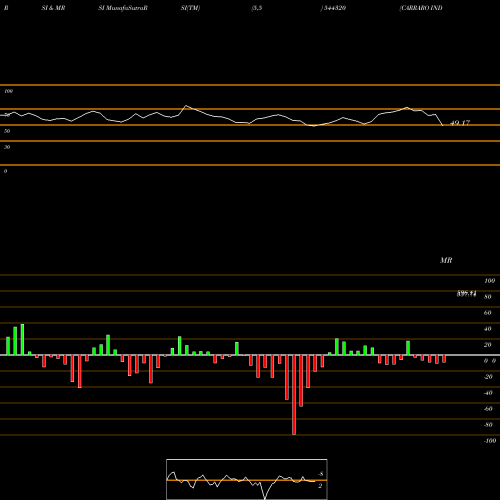Click the 'SI & MR' header label
Screen dimensions: 500x500
53,8
